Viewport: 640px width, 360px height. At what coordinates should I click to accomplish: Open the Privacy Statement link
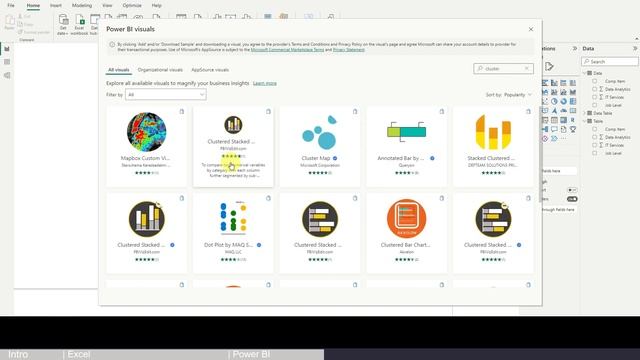coord(349,50)
